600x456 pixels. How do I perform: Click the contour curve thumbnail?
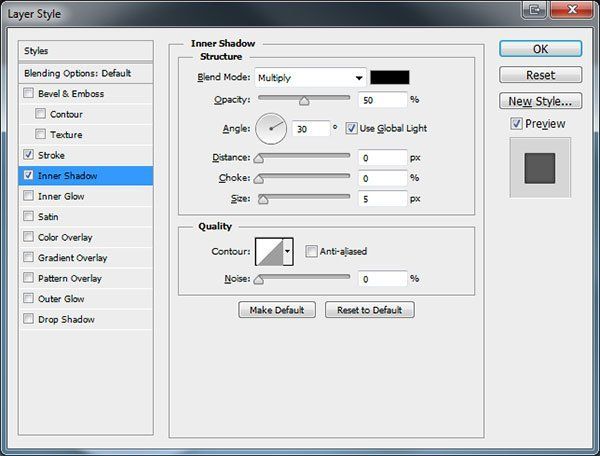[x=269, y=251]
